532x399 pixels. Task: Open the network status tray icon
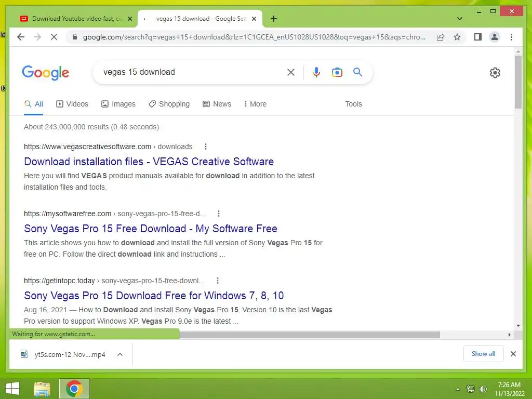pyautogui.click(x=470, y=389)
